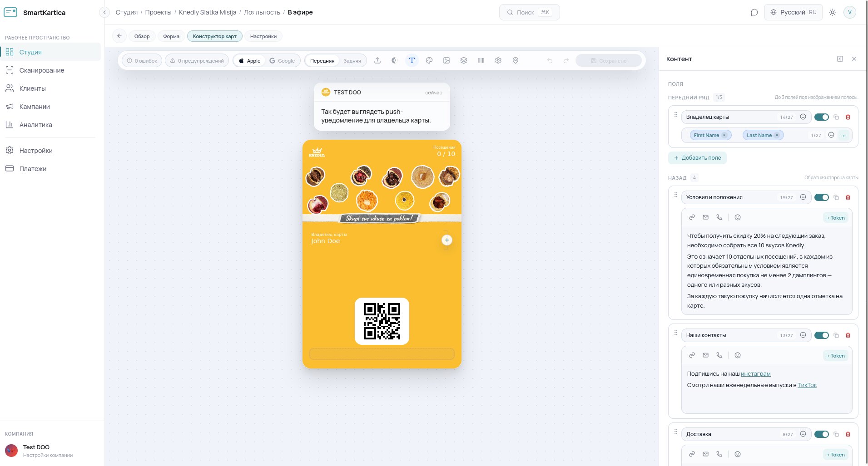Image resolution: width=868 pixels, height=466 pixels.
Task: Open the Русский language dropdown
Action: point(793,12)
